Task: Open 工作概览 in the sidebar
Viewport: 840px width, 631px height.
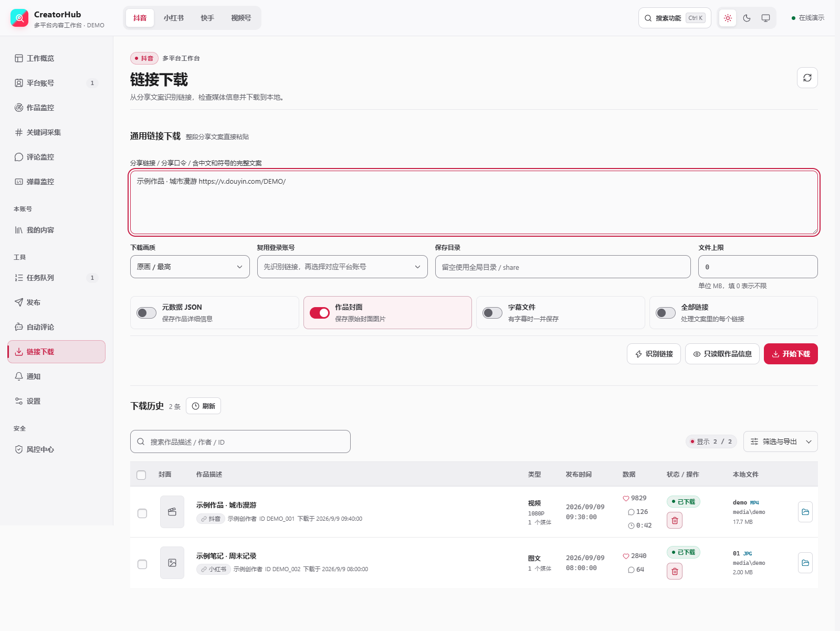Action: coord(56,58)
